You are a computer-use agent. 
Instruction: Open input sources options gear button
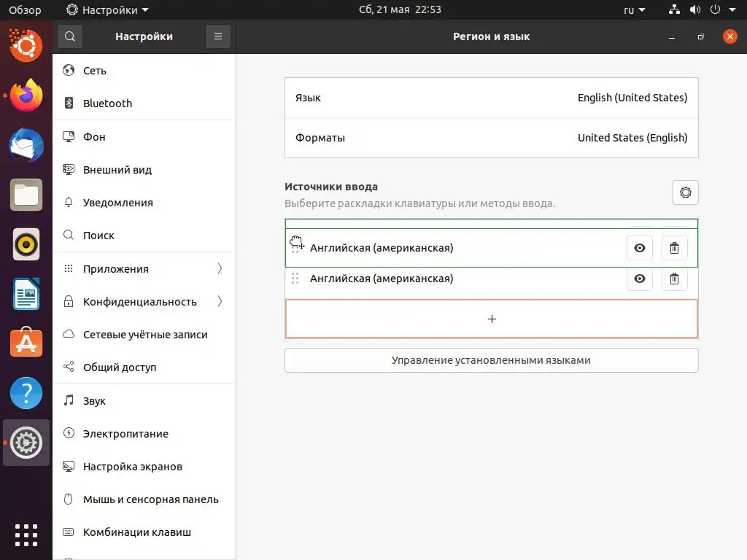pyautogui.click(x=685, y=192)
